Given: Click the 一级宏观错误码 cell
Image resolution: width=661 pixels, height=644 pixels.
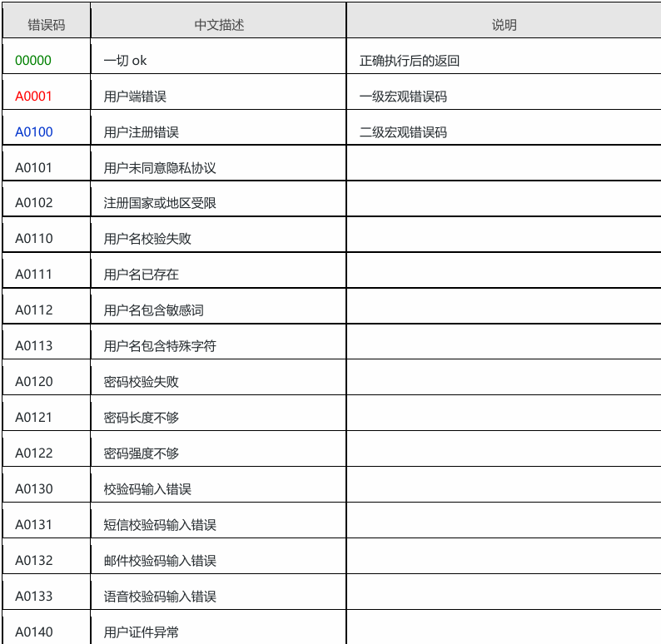Looking at the screenshot, I should [x=403, y=97].
